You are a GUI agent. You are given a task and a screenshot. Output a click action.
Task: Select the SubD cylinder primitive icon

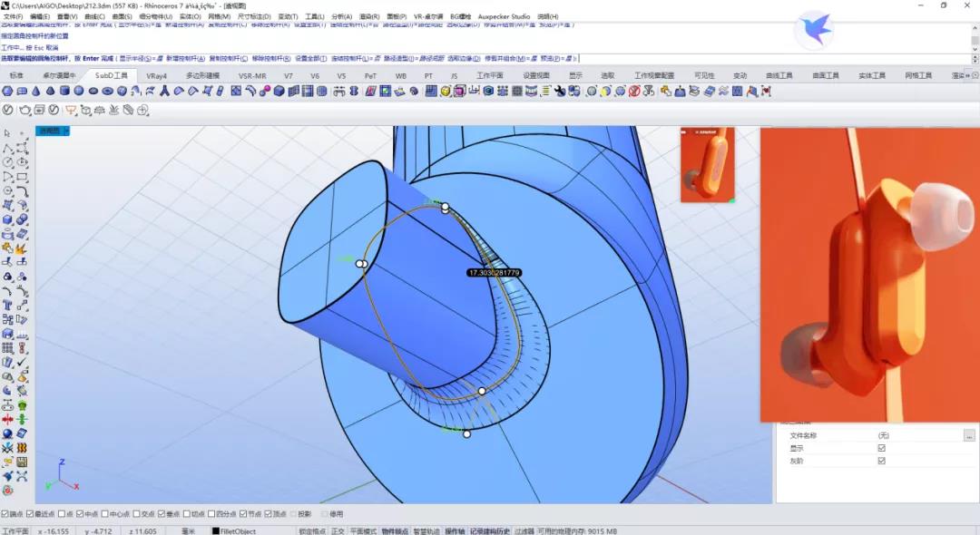point(64,92)
